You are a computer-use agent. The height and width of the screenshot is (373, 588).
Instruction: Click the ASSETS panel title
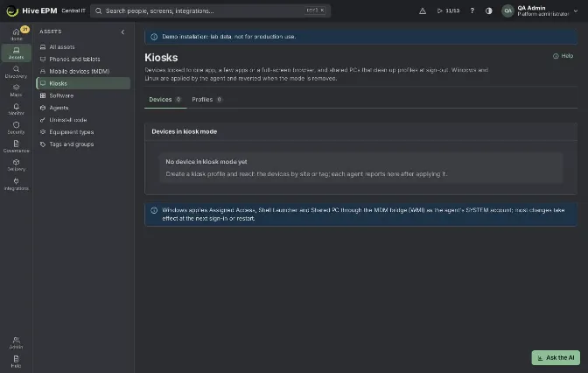tap(51, 32)
